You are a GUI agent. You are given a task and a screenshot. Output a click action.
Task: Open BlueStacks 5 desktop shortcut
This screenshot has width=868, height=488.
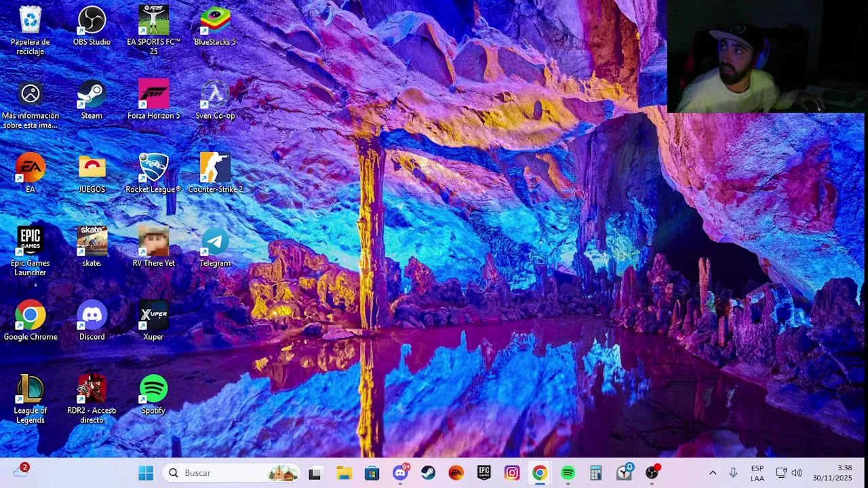[x=215, y=26]
